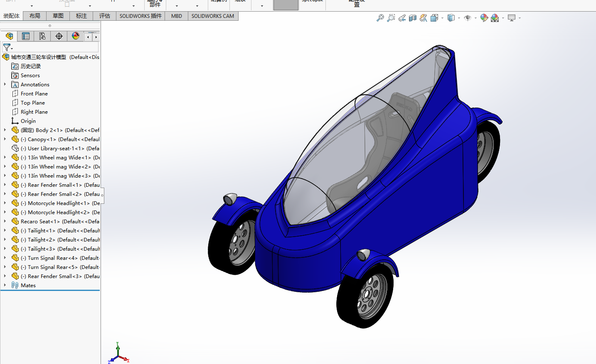The width and height of the screenshot is (596, 364).
Task: Open the 草图 ribbon tab
Action: pos(58,16)
